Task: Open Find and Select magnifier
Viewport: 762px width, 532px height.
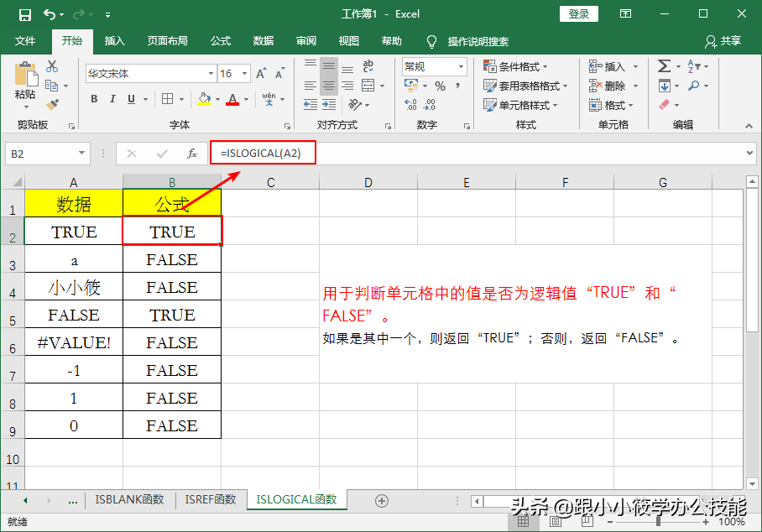Action: pyautogui.click(x=694, y=86)
